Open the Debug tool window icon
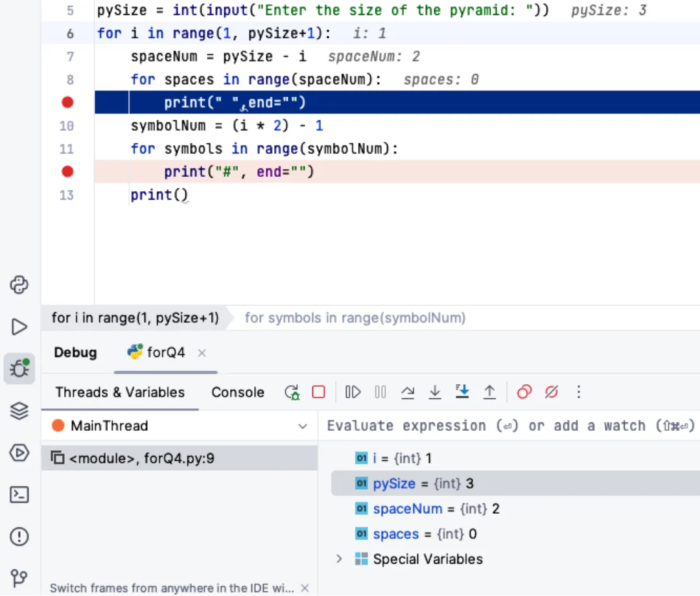The width and height of the screenshot is (700, 596). click(x=19, y=369)
